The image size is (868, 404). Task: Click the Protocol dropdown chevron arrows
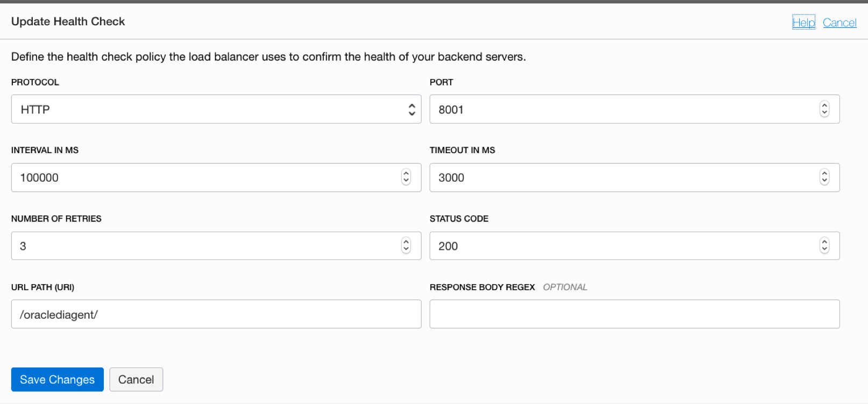[x=412, y=109]
